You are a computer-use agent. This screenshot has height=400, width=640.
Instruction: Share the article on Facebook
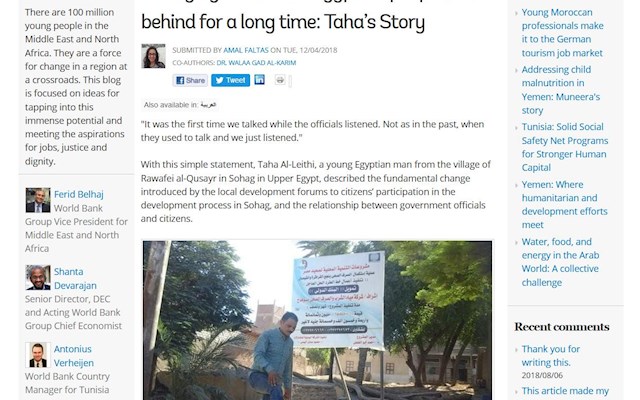pyautogui.click(x=190, y=80)
